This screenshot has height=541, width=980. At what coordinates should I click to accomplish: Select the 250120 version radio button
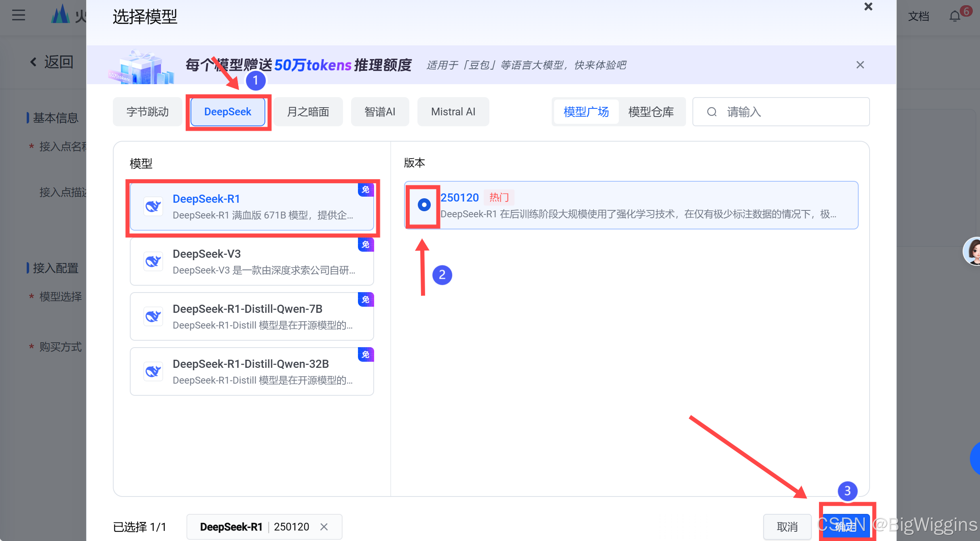[x=423, y=205]
